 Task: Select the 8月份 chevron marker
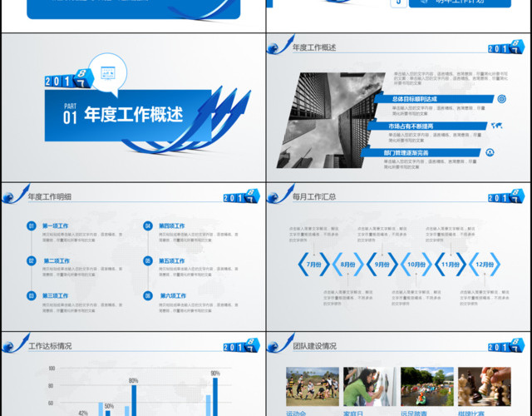point(347,265)
